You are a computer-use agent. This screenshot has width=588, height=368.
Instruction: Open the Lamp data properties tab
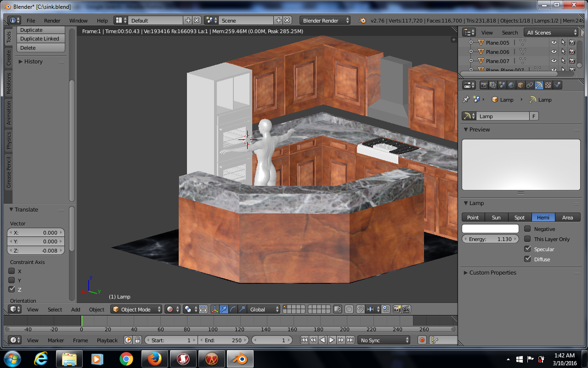(539, 85)
